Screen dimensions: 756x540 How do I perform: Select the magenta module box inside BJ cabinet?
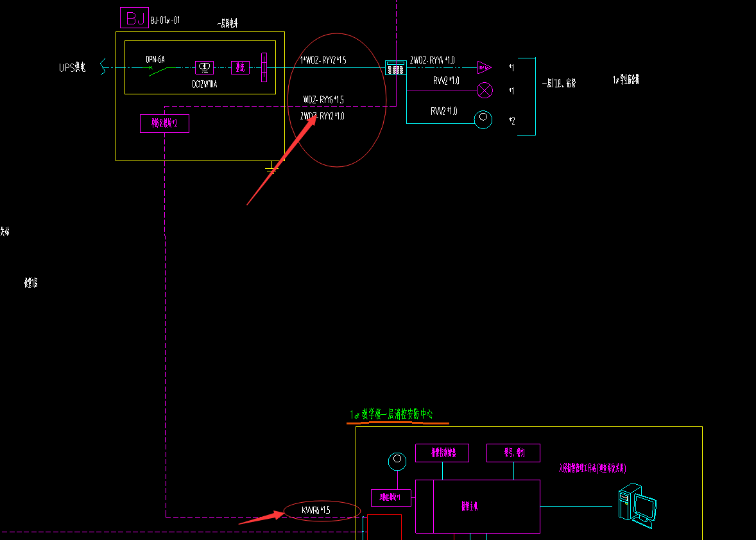164,123
